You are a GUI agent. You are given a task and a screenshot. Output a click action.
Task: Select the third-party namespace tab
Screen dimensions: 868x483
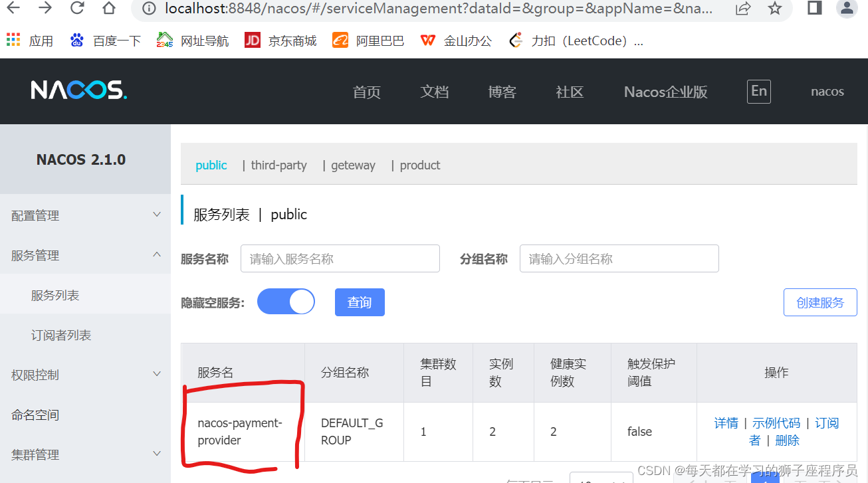click(279, 165)
